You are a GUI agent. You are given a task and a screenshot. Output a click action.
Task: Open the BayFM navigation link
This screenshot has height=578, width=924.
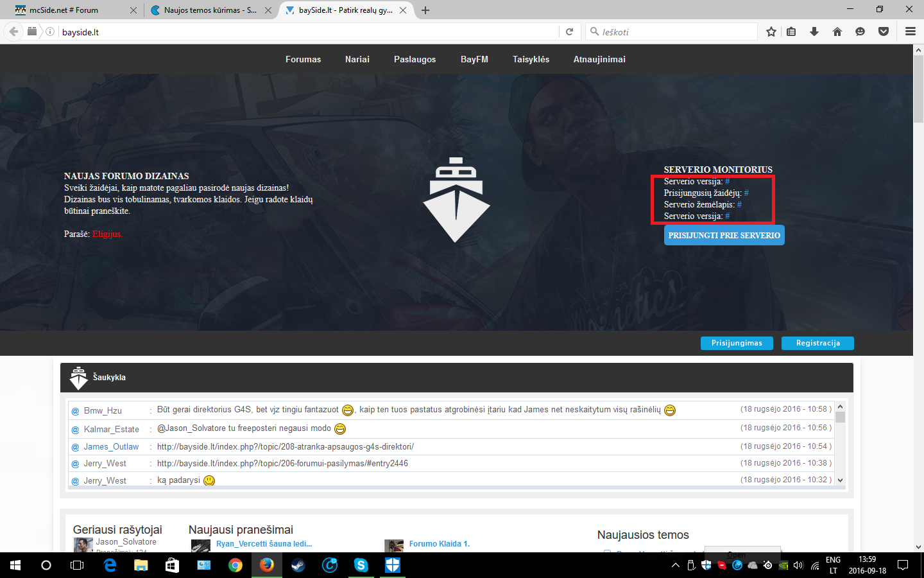click(474, 59)
